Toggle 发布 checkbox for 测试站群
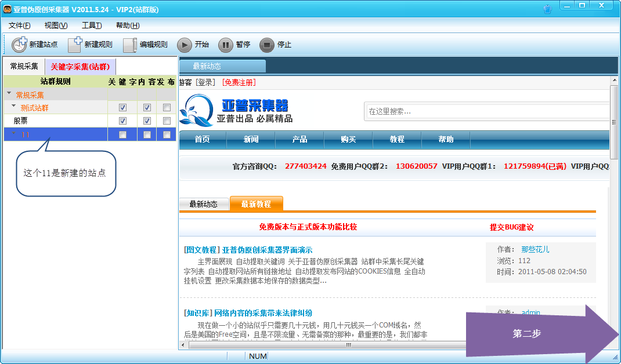The image size is (621, 364). 167,108
